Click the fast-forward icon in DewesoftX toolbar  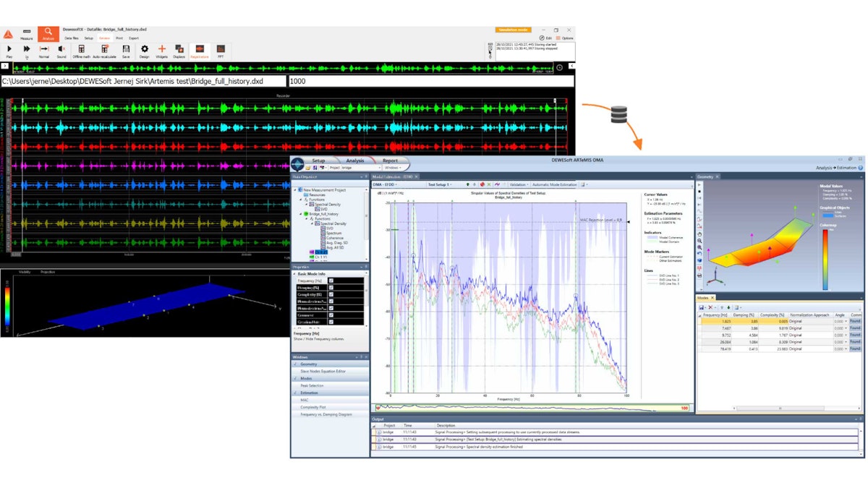27,50
